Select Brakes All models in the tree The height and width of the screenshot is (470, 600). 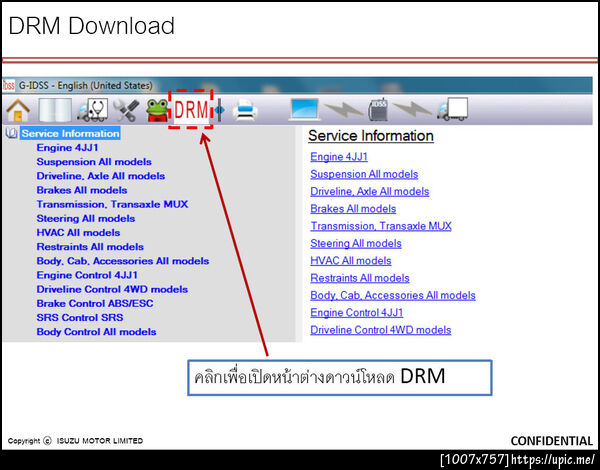pyautogui.click(x=82, y=190)
